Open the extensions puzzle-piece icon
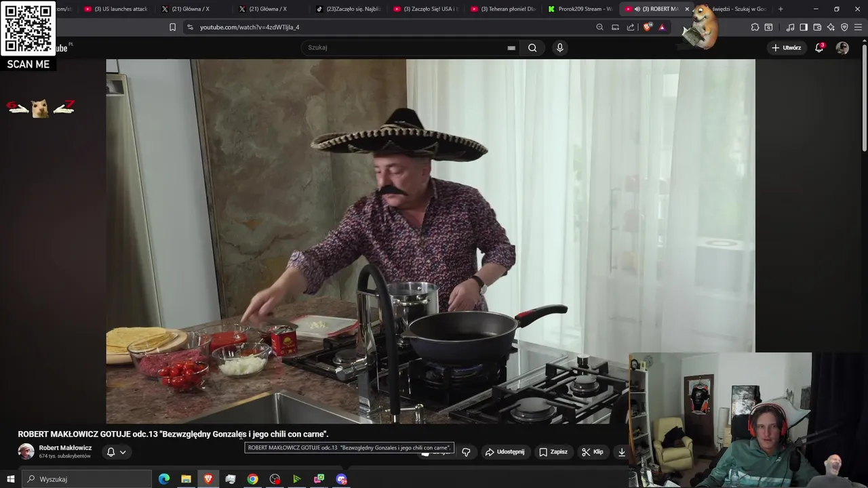 (x=755, y=27)
